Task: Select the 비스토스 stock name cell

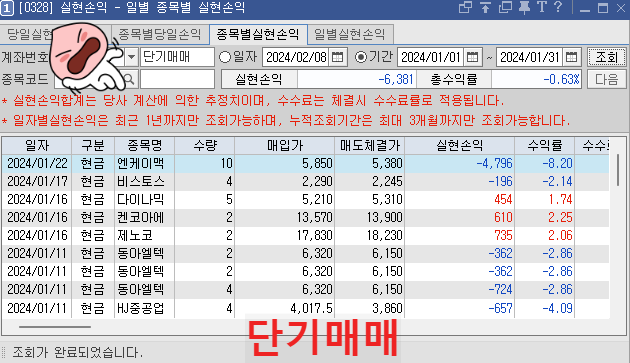Action: (x=144, y=182)
